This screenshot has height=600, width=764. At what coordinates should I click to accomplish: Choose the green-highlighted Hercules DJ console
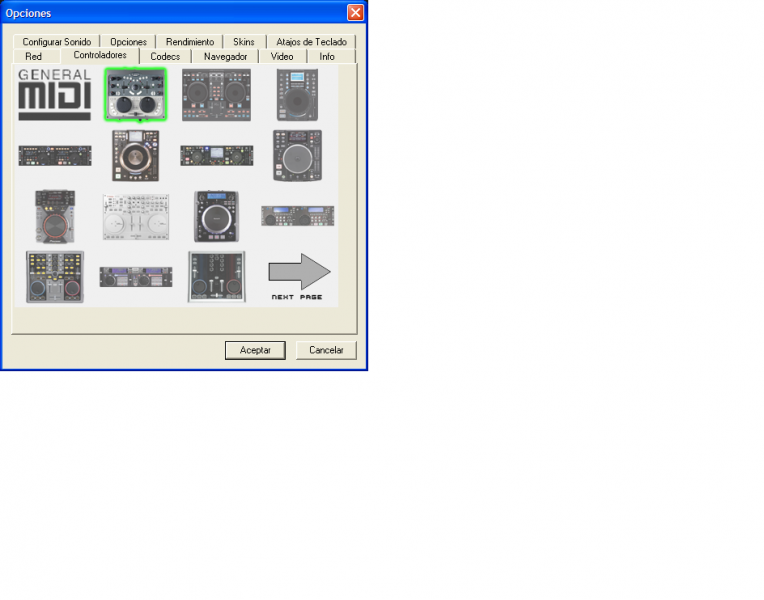point(135,94)
